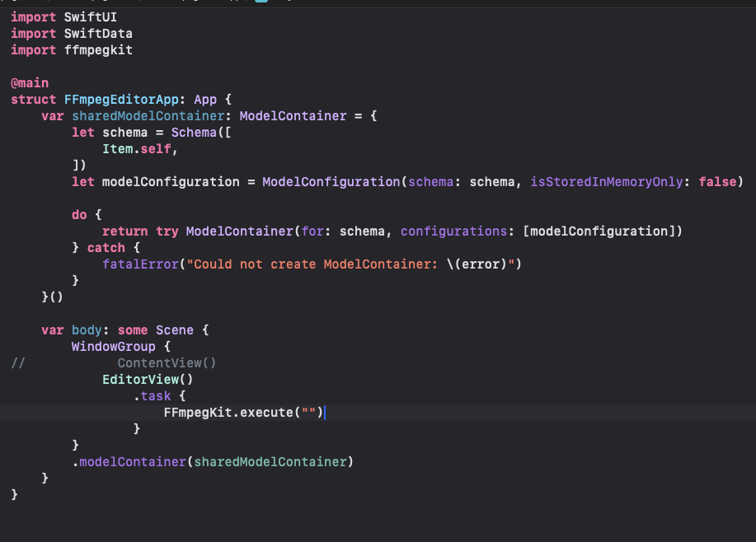The height and width of the screenshot is (542, 756).
Task: Click the for: argument label
Action: (316, 231)
